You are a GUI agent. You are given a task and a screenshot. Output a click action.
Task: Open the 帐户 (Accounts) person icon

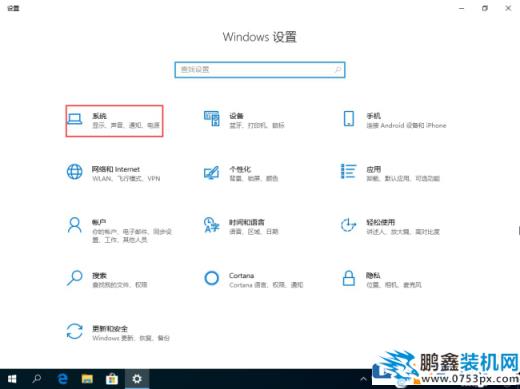pyautogui.click(x=75, y=225)
